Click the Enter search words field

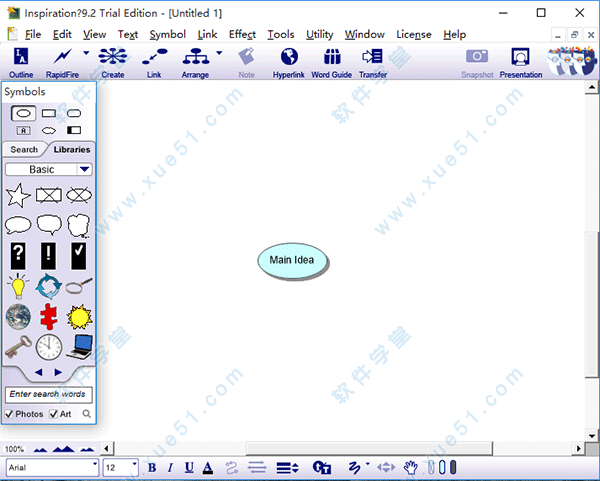49,395
